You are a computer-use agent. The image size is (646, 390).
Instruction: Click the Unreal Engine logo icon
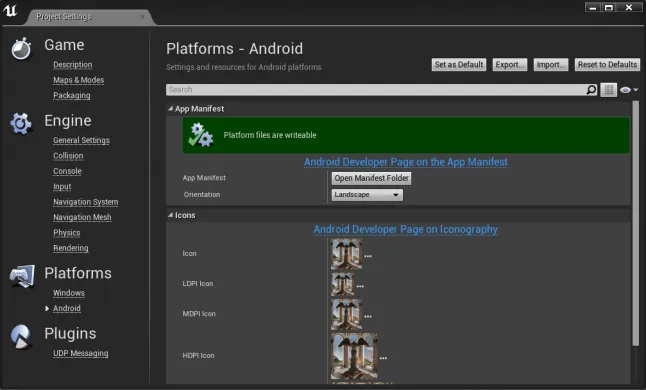(x=10, y=10)
